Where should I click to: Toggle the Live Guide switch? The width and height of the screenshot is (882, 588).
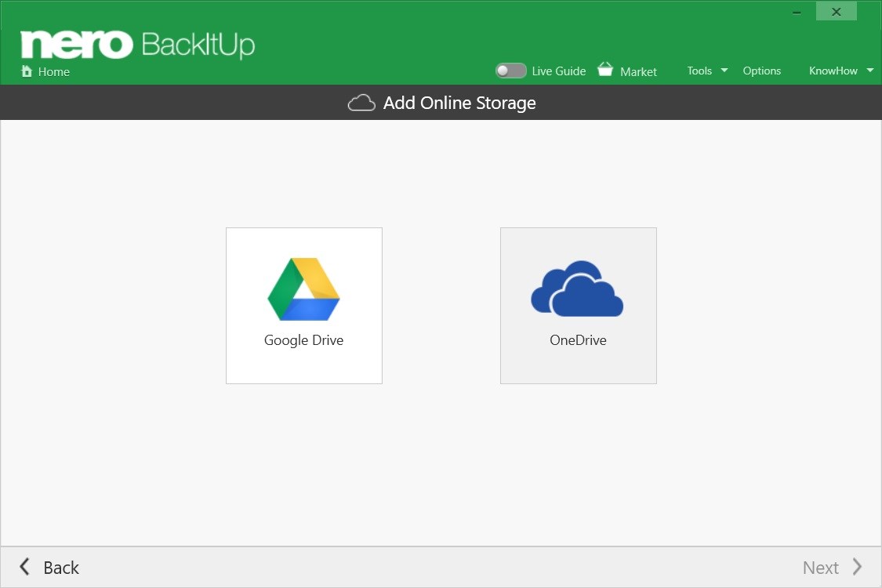tap(510, 71)
